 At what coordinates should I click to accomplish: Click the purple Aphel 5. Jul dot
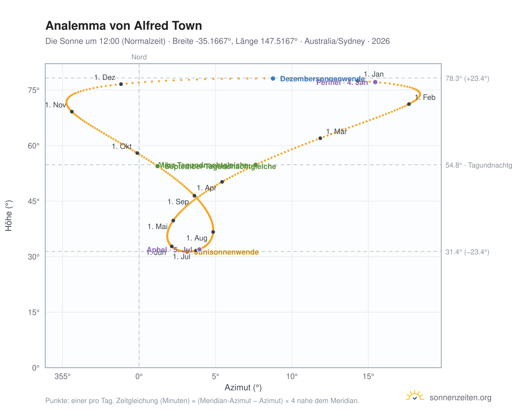[x=199, y=250]
